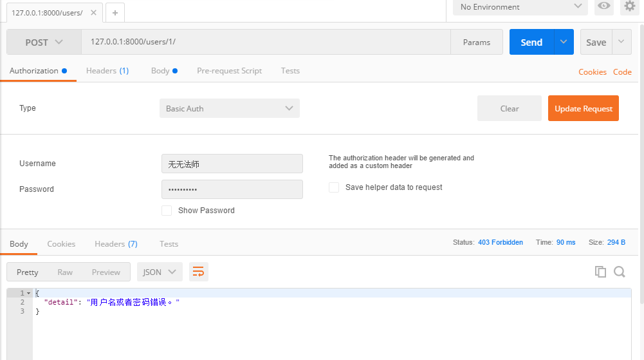Check Save helper data to request
This screenshot has width=644, height=360.
point(334,187)
